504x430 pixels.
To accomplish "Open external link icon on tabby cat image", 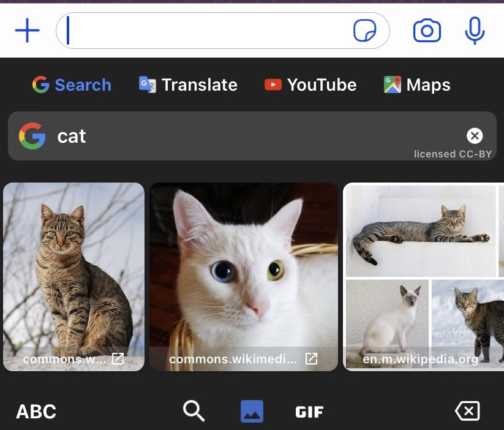I will 118,358.
